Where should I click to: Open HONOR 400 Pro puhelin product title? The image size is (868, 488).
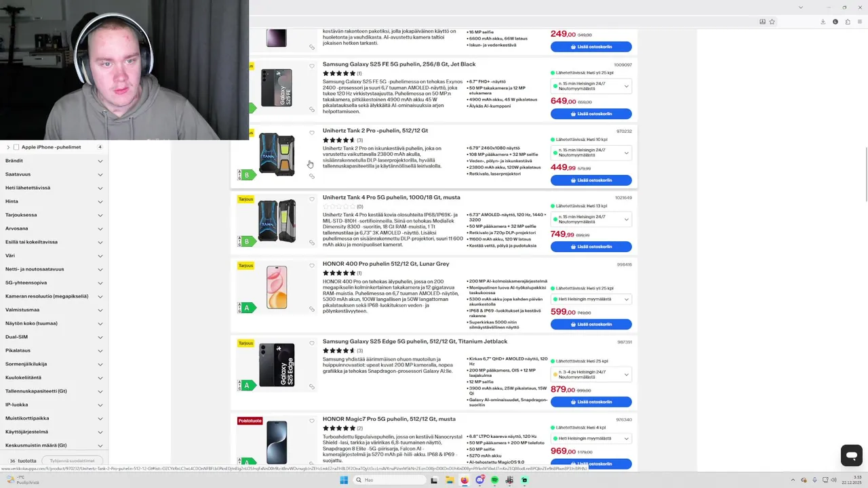click(386, 264)
